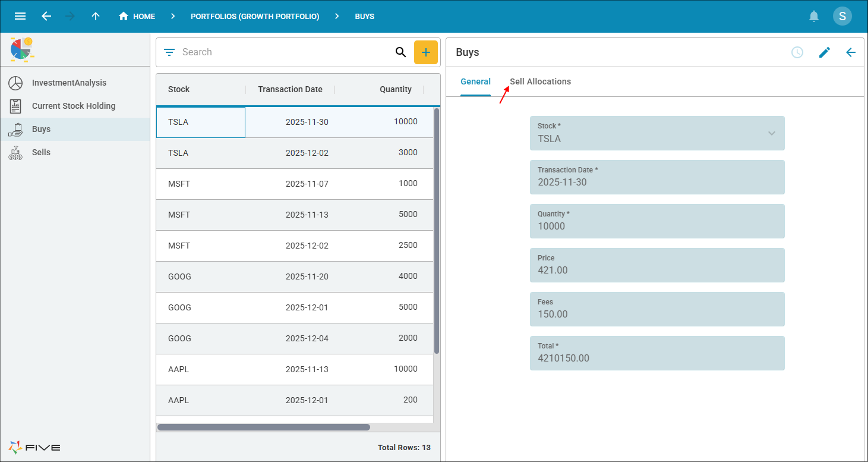
Task: Open Current Stock Holding menu item
Action: pyautogui.click(x=75, y=106)
